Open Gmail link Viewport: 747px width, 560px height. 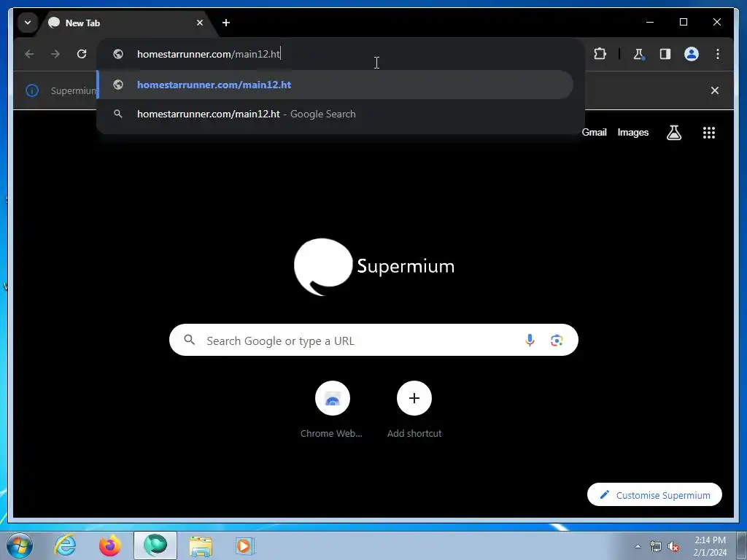coord(594,133)
